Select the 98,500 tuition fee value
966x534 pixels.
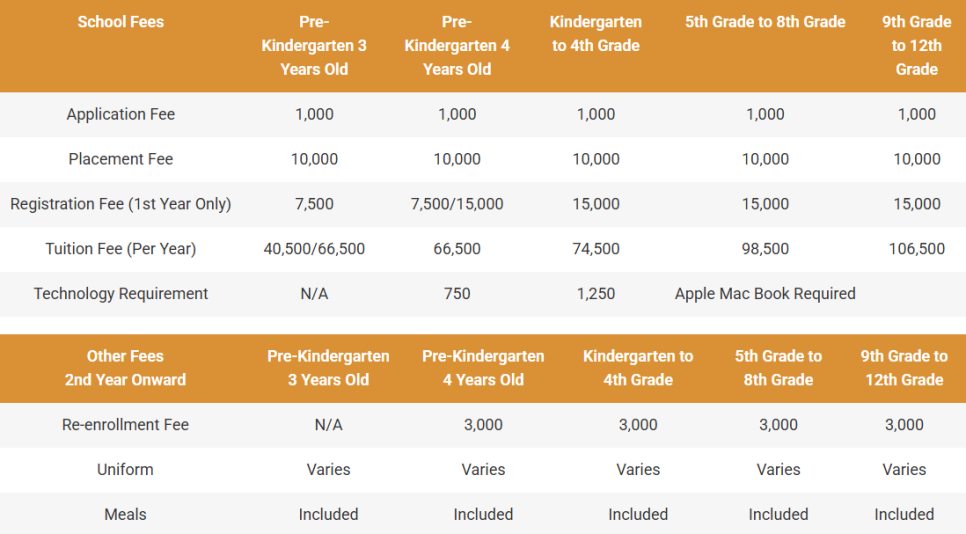(765, 249)
